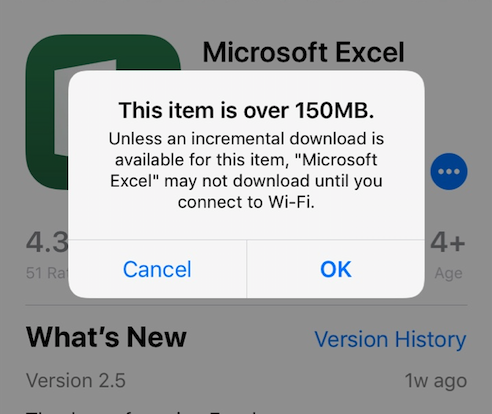Screen dimensions: 492x414
Task: Tap the Age label under 4+
Action: click(448, 274)
